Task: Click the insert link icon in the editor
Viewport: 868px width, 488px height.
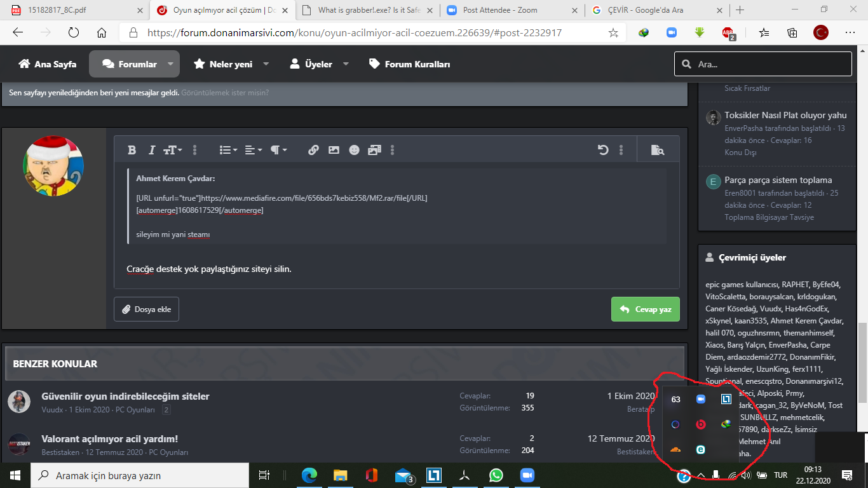Action: click(313, 150)
